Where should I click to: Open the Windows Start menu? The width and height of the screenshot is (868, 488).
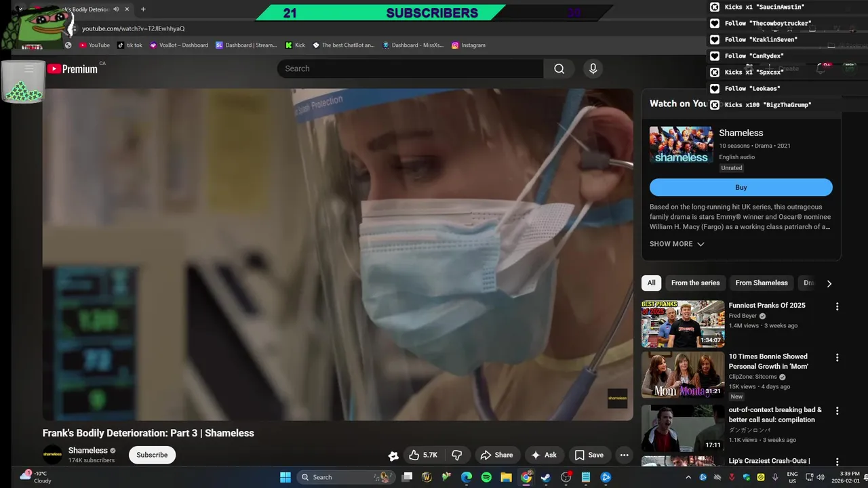tap(285, 477)
